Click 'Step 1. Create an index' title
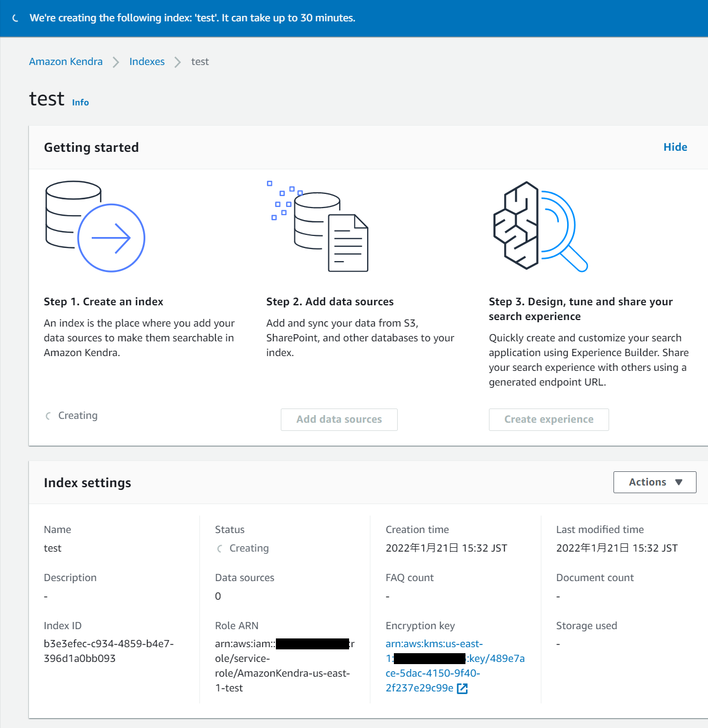The image size is (708, 728). tap(103, 301)
